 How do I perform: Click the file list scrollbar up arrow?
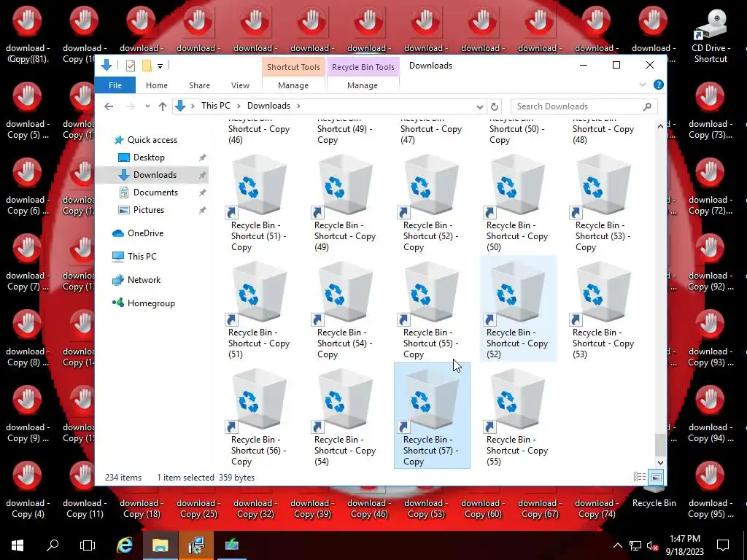click(660, 126)
